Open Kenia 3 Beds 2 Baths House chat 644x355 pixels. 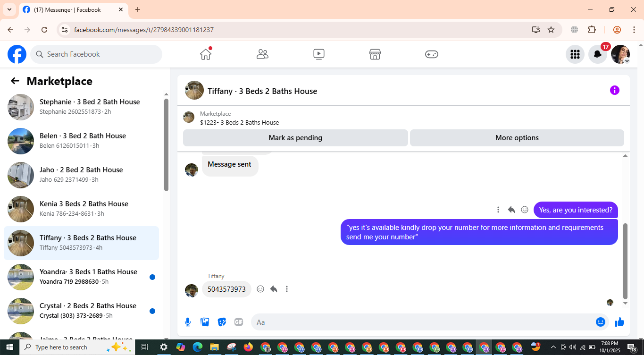coord(81,209)
